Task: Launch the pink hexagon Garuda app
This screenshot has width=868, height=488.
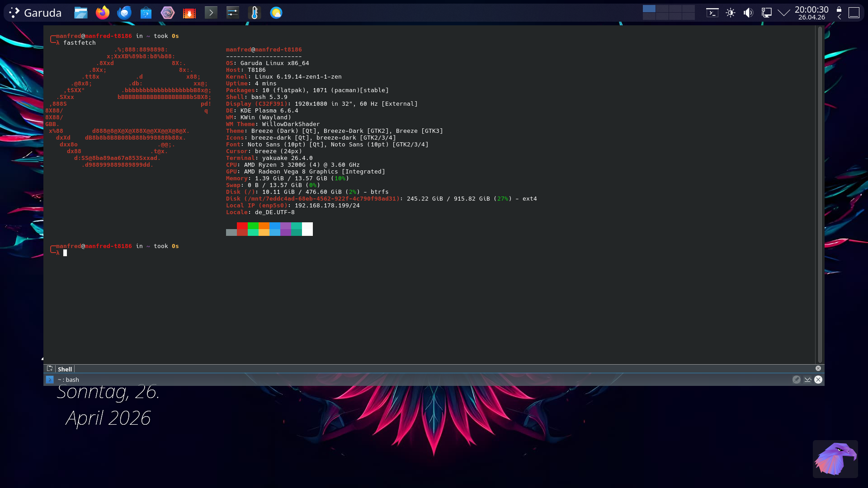Action: [x=168, y=13]
